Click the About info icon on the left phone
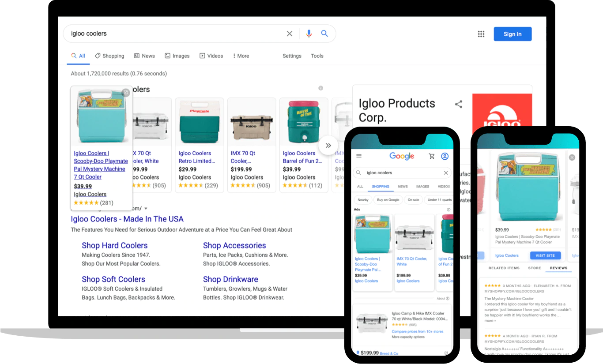Viewport: 603px width, 364px height. pos(447,298)
